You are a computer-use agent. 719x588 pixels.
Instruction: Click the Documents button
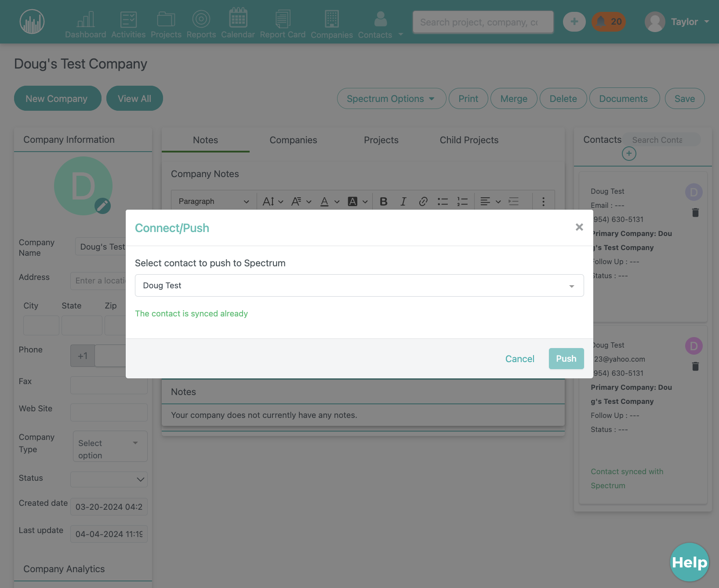tap(624, 98)
